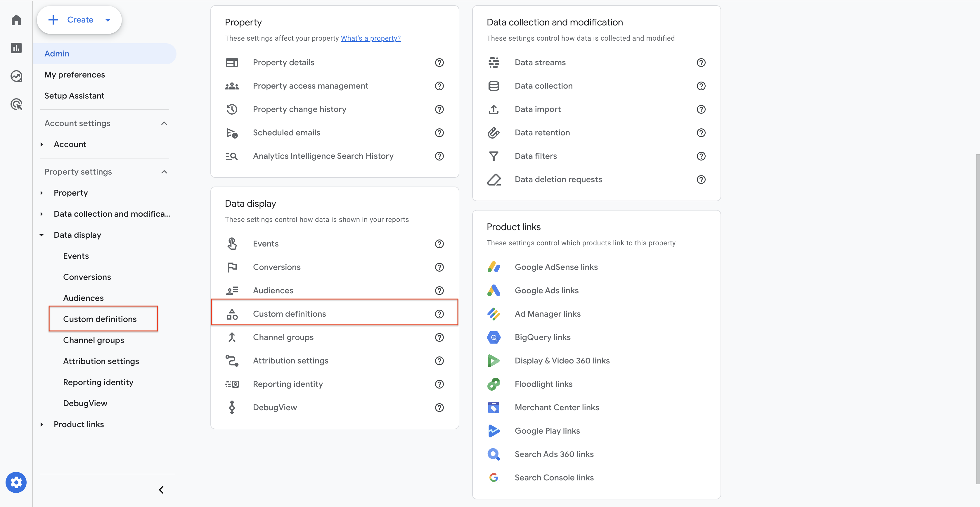Expand the Product links tree arrow
Screen dimensions: 980x507
41,425
